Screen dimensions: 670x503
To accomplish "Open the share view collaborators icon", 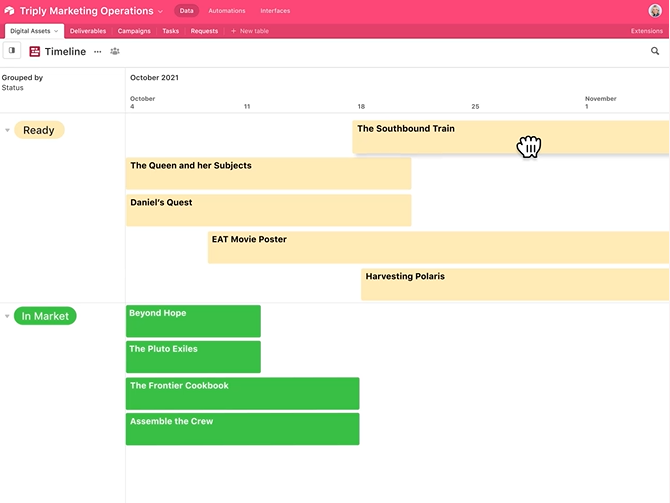I will (115, 51).
